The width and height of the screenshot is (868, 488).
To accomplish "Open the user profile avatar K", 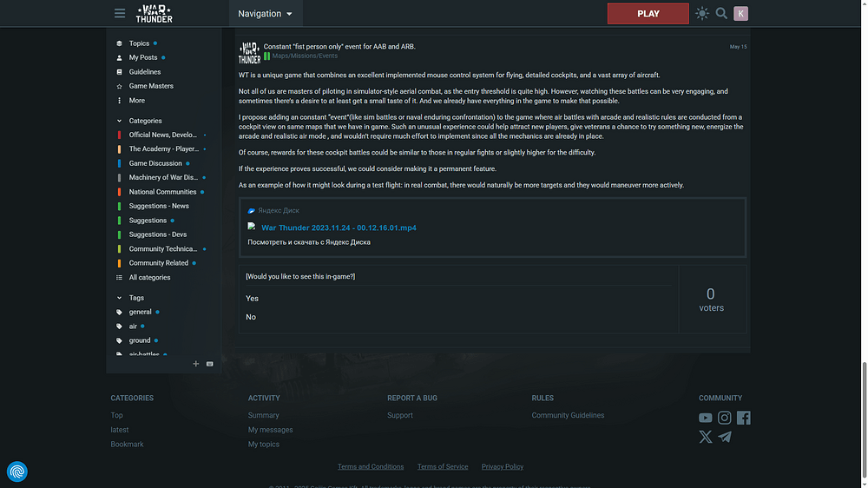I will click(x=740, y=13).
